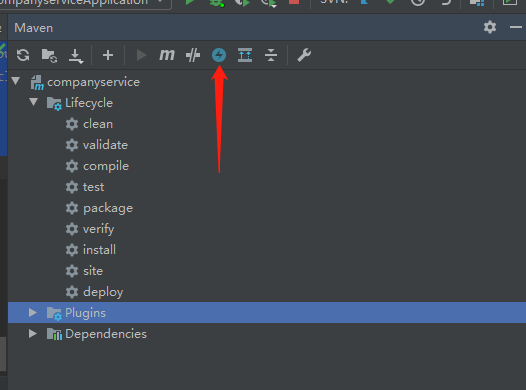Reload all Maven projects
Viewport: 526px width, 390px height.
23,55
